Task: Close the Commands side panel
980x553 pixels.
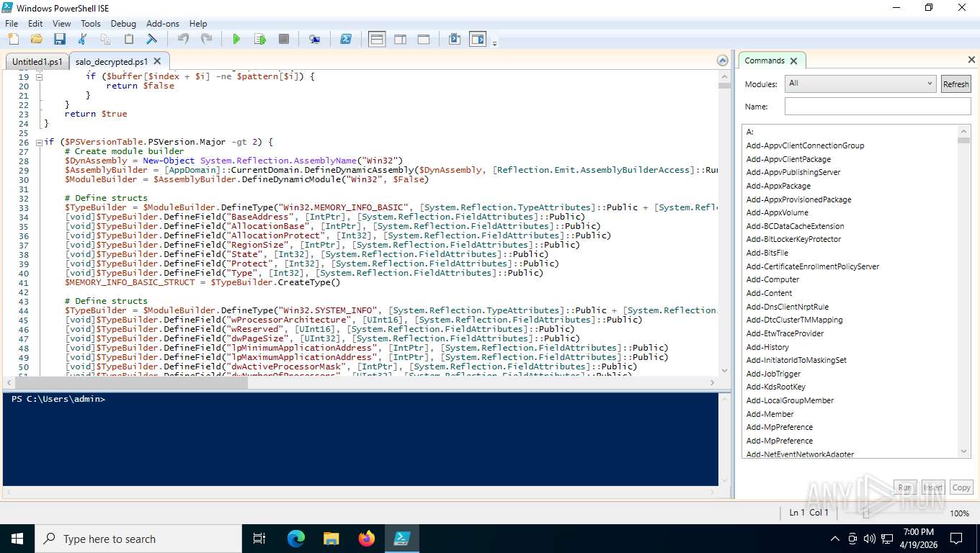Action: 971,60
